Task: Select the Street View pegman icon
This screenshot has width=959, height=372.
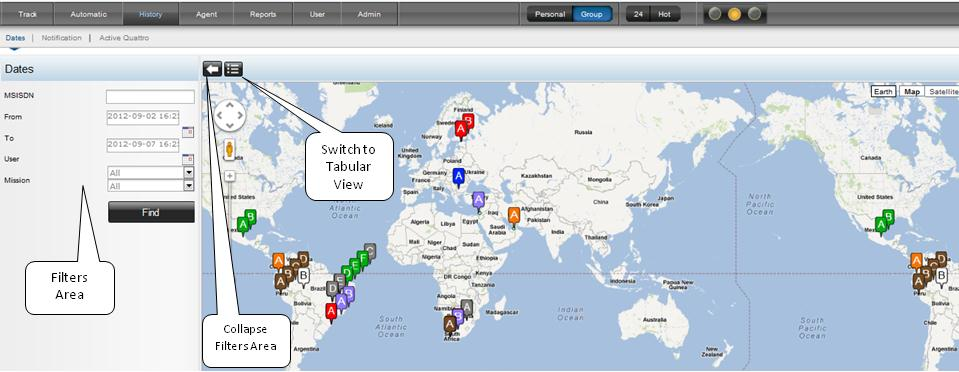Action: [230, 149]
